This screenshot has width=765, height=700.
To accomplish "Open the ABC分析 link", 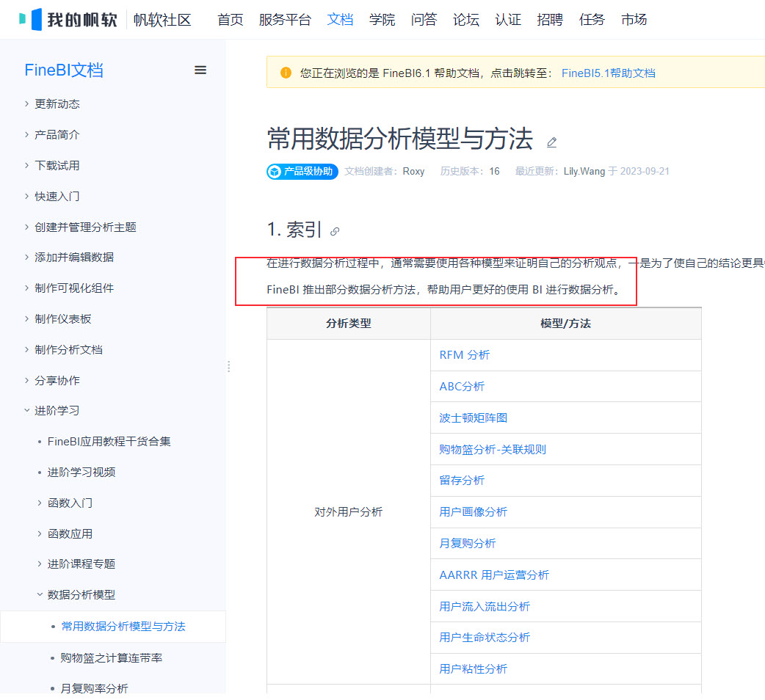I will pyautogui.click(x=462, y=386).
